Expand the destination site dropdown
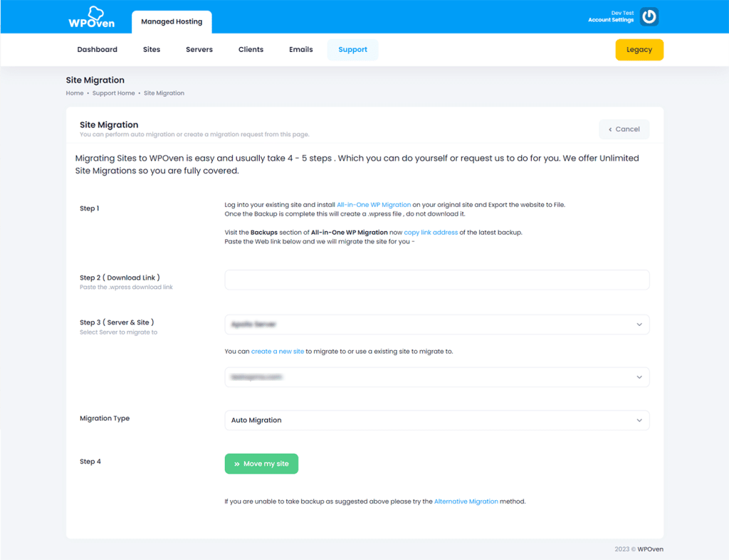Viewport: 729px width, 560px height. (436, 376)
